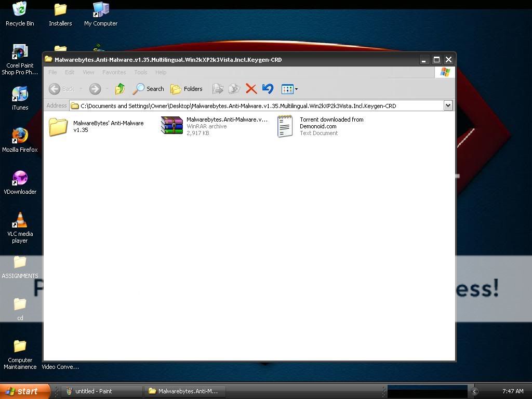Open the Edit menu

[x=70, y=72]
